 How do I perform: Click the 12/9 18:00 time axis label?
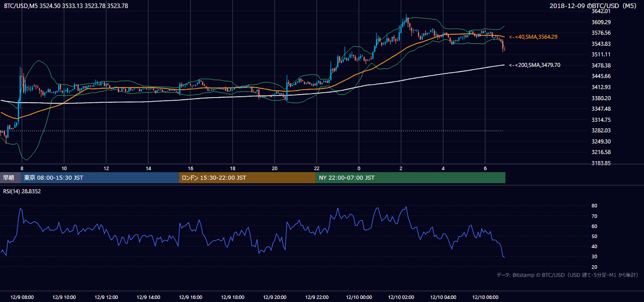tap(232, 297)
